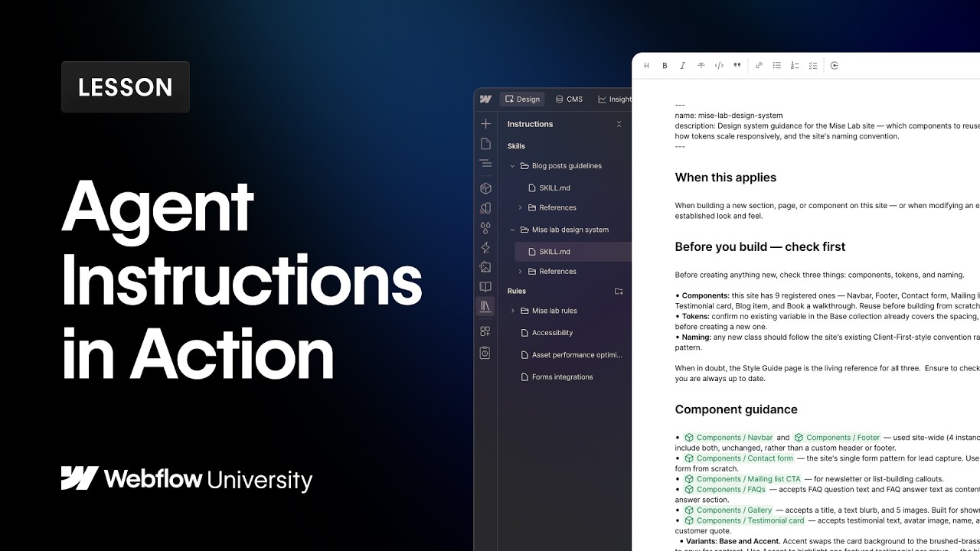This screenshot has height=551, width=980.
Task: Apply heading format in editor toolbar
Action: point(646,66)
